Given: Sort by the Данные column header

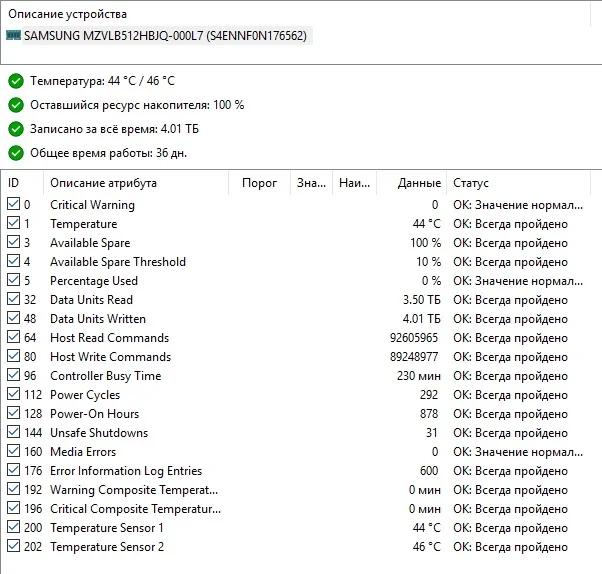Looking at the screenshot, I should [x=412, y=183].
